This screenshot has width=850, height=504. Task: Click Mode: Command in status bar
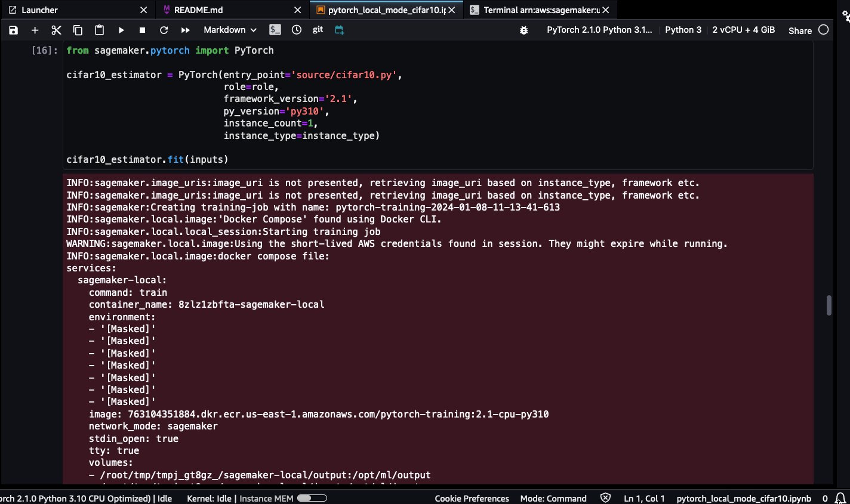click(x=553, y=499)
